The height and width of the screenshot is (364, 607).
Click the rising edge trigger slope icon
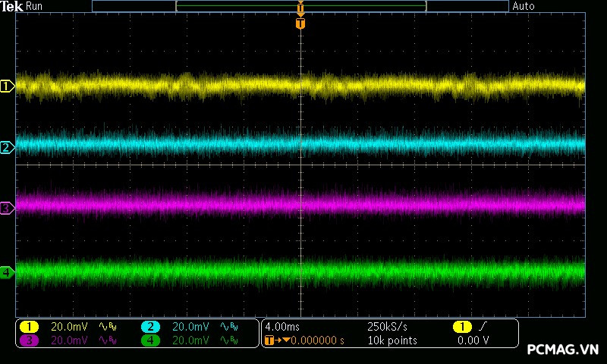483,327
